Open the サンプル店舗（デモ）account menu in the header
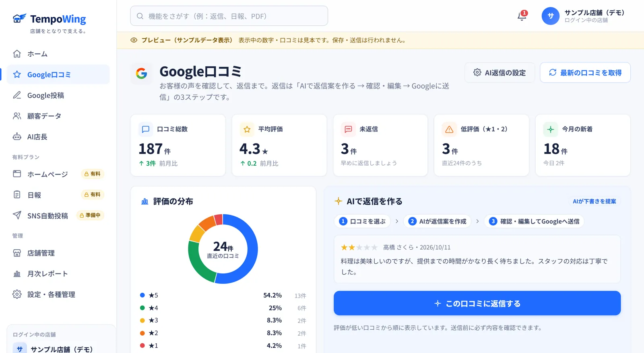The height and width of the screenshot is (353, 644). point(583,16)
